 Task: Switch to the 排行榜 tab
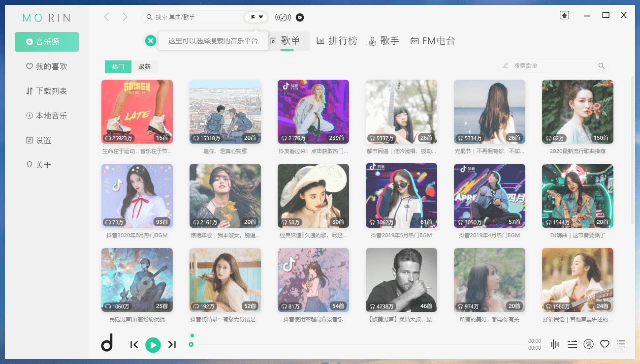(x=337, y=41)
